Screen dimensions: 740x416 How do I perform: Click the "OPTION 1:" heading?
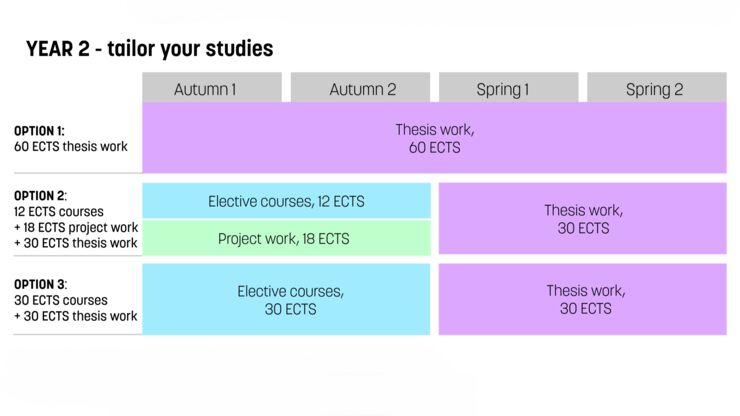pyautogui.click(x=39, y=131)
